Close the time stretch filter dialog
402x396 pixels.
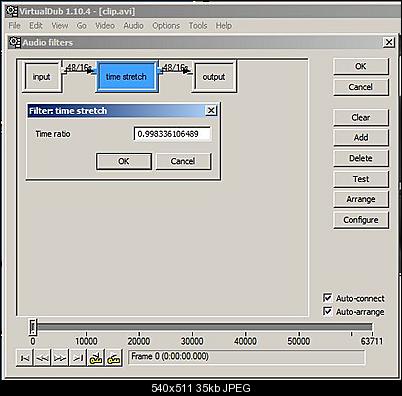211,111
